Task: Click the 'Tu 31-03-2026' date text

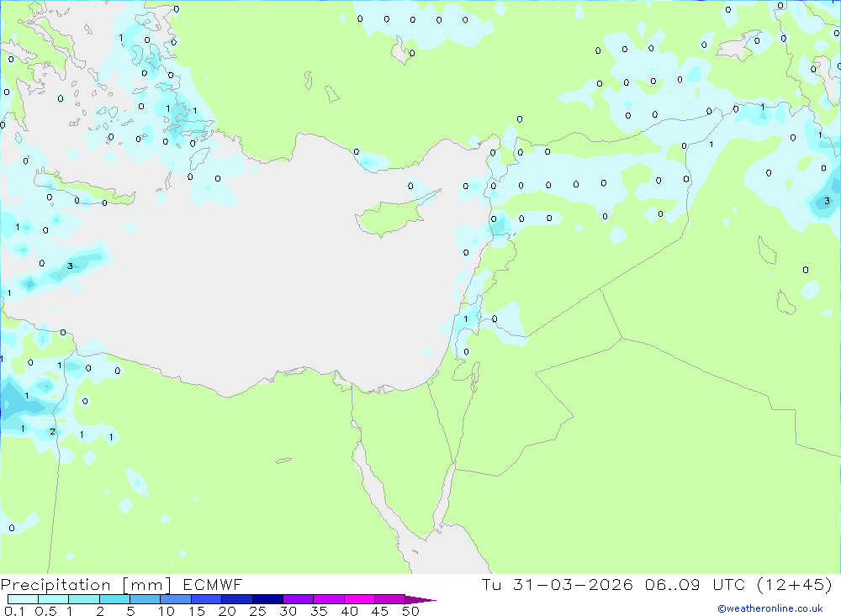Action: [557, 584]
